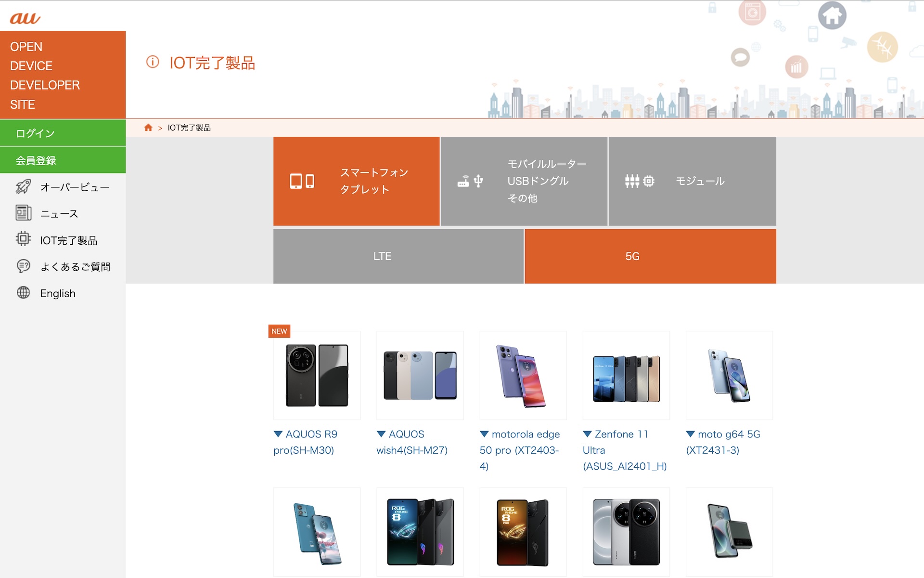Select the モジュール category tab
The height and width of the screenshot is (578, 924).
tap(692, 181)
